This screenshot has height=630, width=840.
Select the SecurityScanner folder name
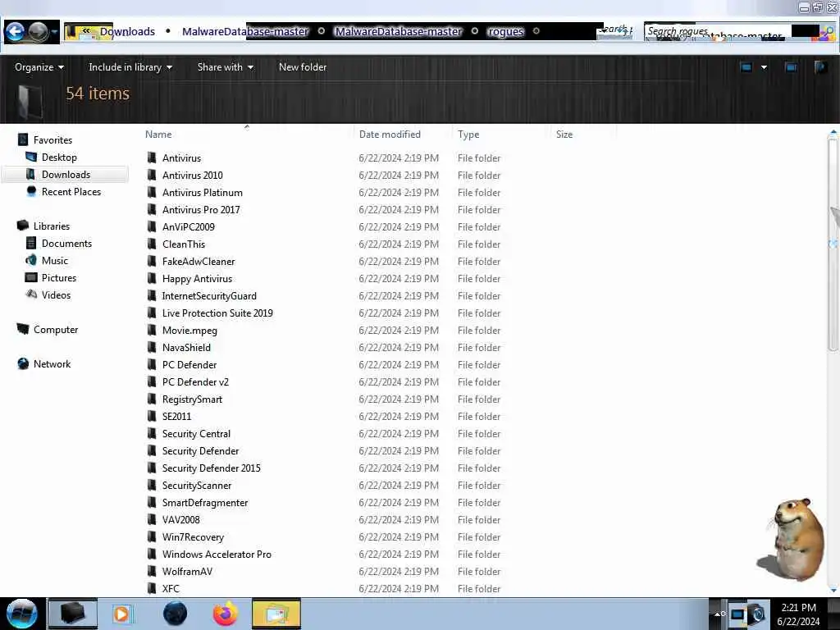click(197, 486)
